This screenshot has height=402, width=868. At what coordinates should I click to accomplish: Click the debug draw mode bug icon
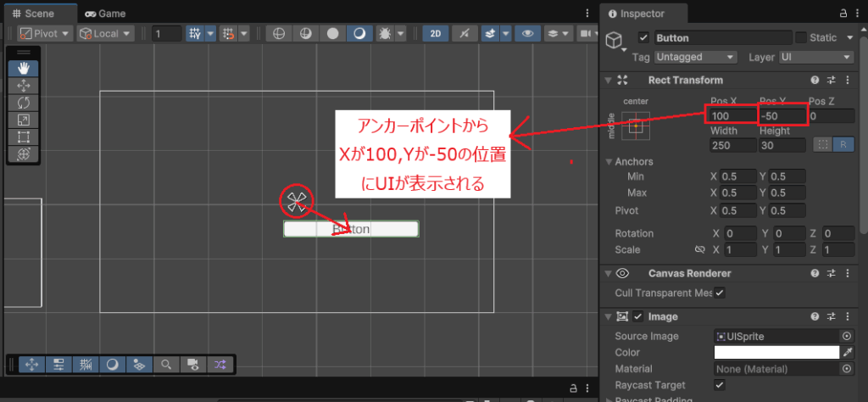click(384, 34)
